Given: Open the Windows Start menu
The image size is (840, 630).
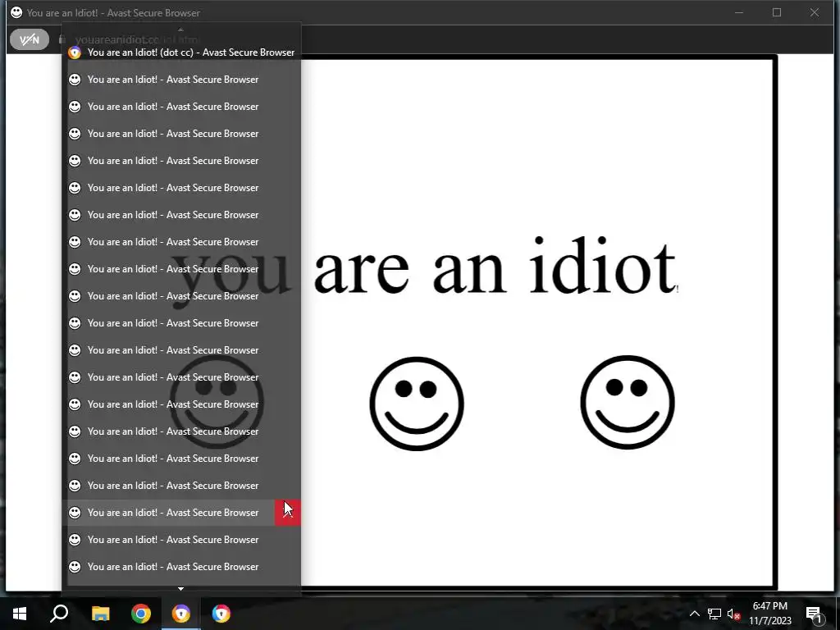Looking at the screenshot, I should point(20,614).
